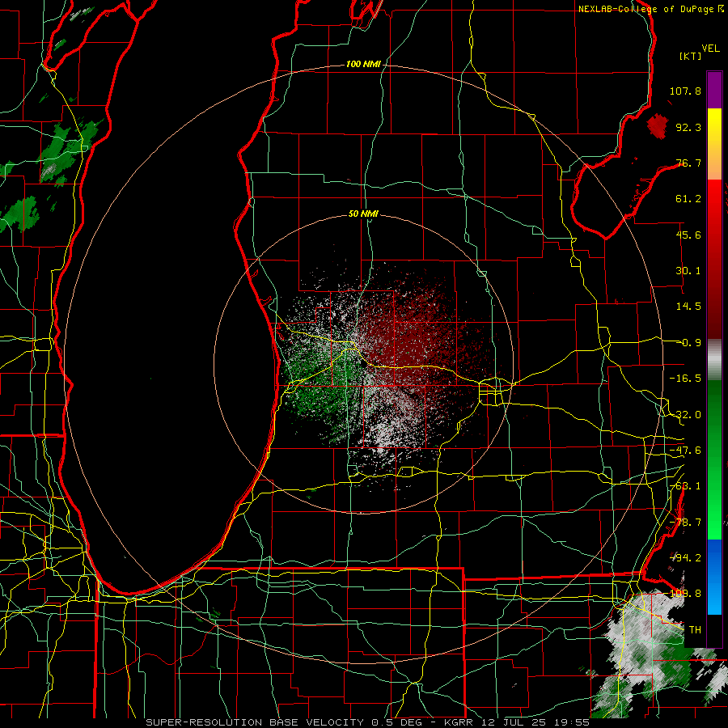This screenshot has height=728, width=728.
Task: Select the 45.6 scale value
Action: click(x=688, y=235)
